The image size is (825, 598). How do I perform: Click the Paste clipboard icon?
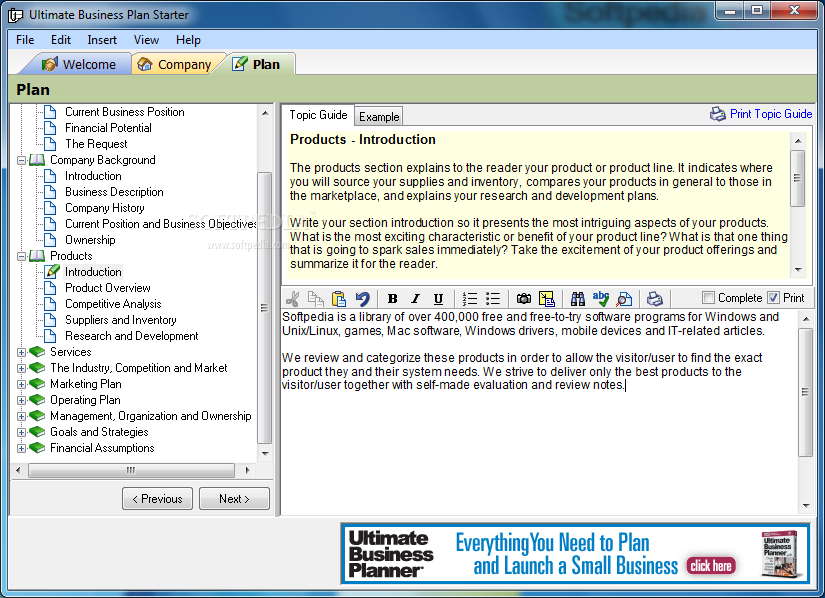click(x=339, y=299)
